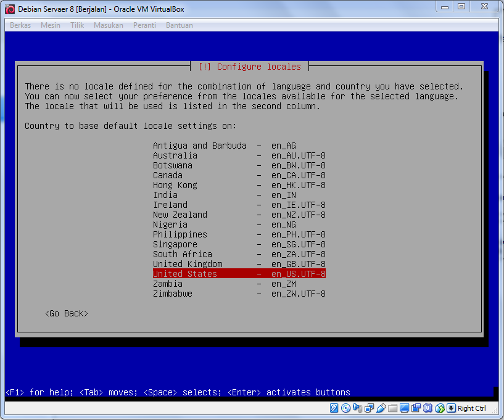Viewport: 504px width, 420px height.
Task: Select Ireland en_IE.UTF-8 locale
Action: 239,205
